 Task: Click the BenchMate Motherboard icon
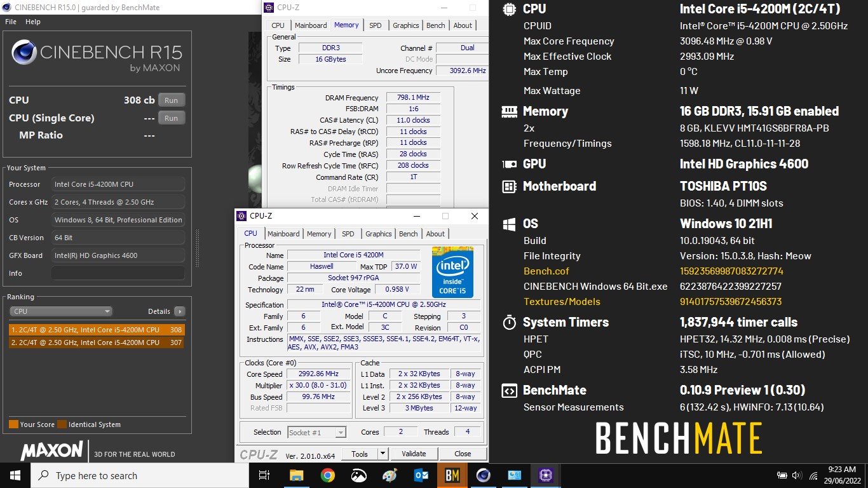click(x=509, y=186)
